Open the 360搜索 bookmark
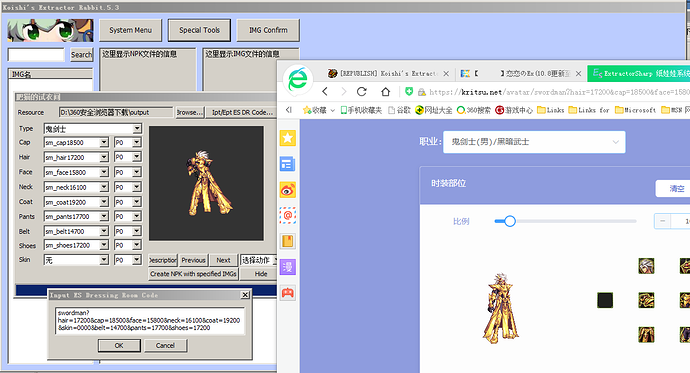The image size is (690, 373). click(473, 110)
